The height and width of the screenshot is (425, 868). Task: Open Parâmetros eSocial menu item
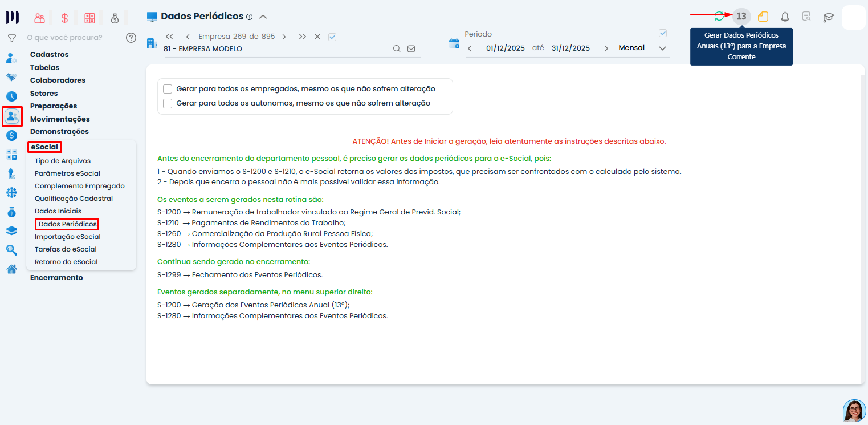67,173
